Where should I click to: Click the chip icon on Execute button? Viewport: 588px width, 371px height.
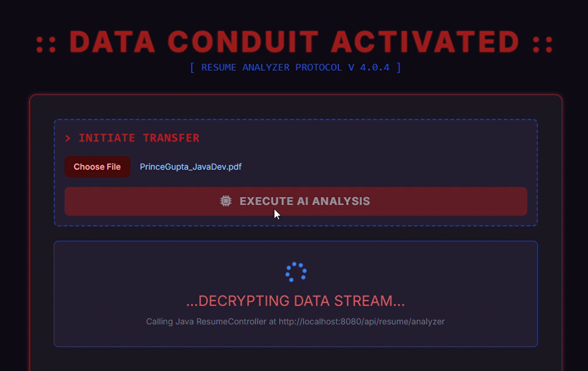pyautogui.click(x=226, y=201)
